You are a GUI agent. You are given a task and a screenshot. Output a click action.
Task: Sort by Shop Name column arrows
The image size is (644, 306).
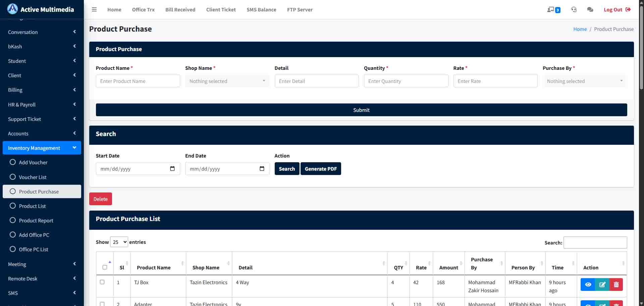[228, 263]
